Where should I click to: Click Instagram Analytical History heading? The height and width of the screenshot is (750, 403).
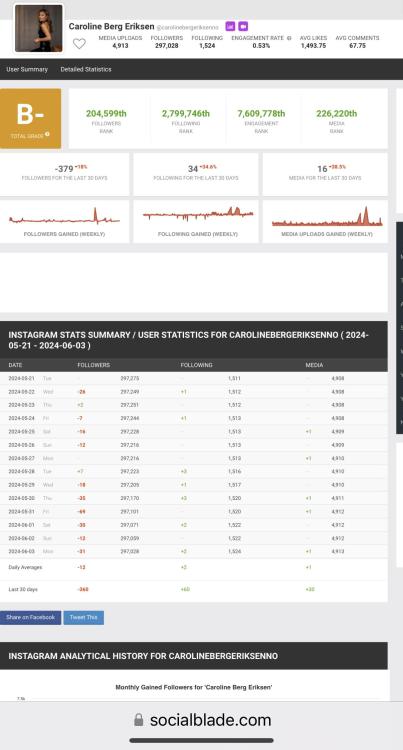point(143,656)
